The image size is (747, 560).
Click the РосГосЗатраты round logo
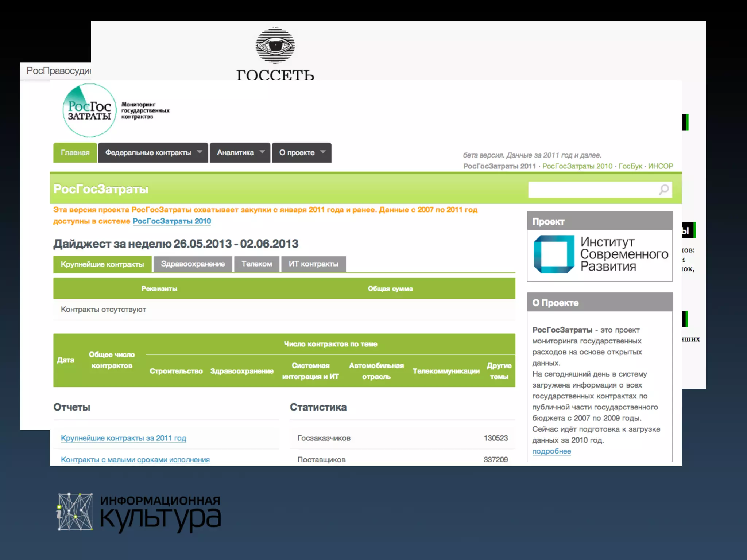click(x=89, y=110)
